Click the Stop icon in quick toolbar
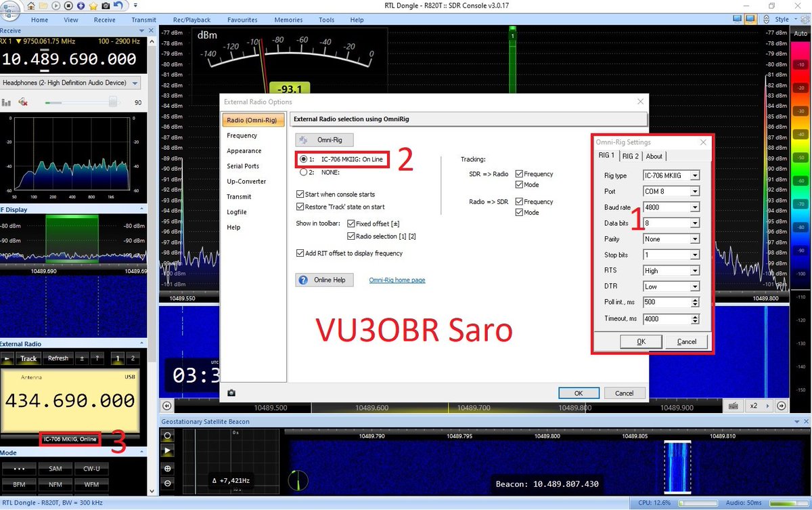The width and height of the screenshot is (812, 510). pos(68,6)
